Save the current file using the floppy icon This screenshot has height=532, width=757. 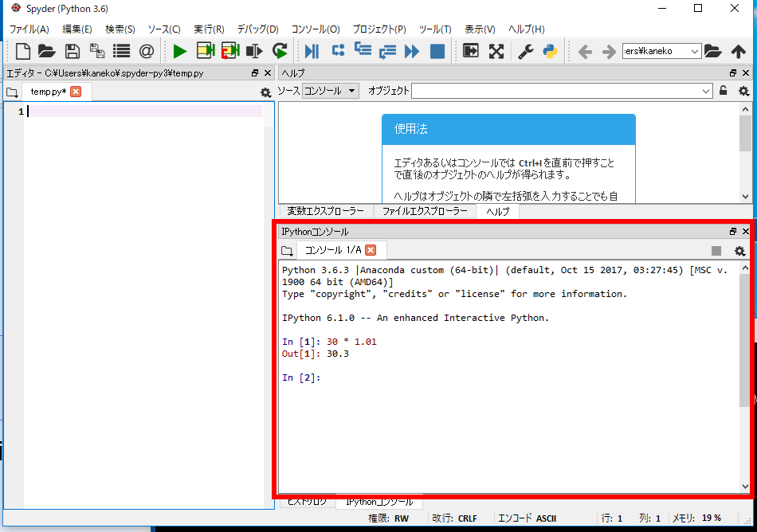point(73,51)
